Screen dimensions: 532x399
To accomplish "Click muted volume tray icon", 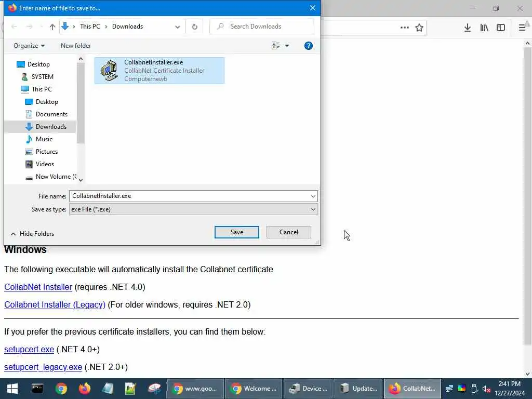I will 486,389.
